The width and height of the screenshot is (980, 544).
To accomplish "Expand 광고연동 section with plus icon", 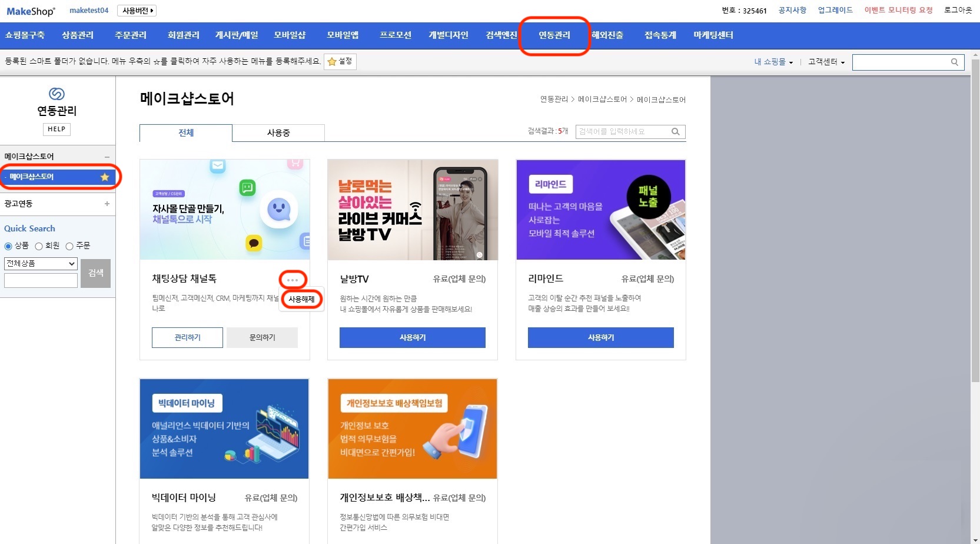I will point(107,204).
